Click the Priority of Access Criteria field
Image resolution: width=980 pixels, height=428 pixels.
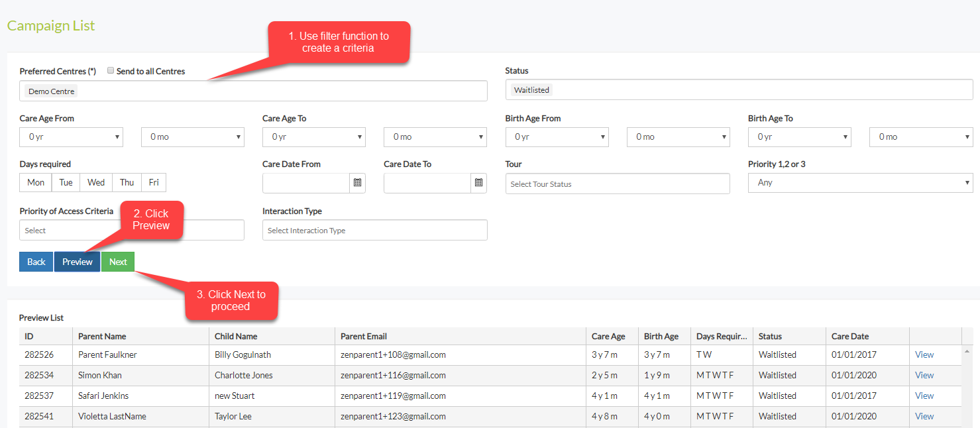click(x=132, y=230)
